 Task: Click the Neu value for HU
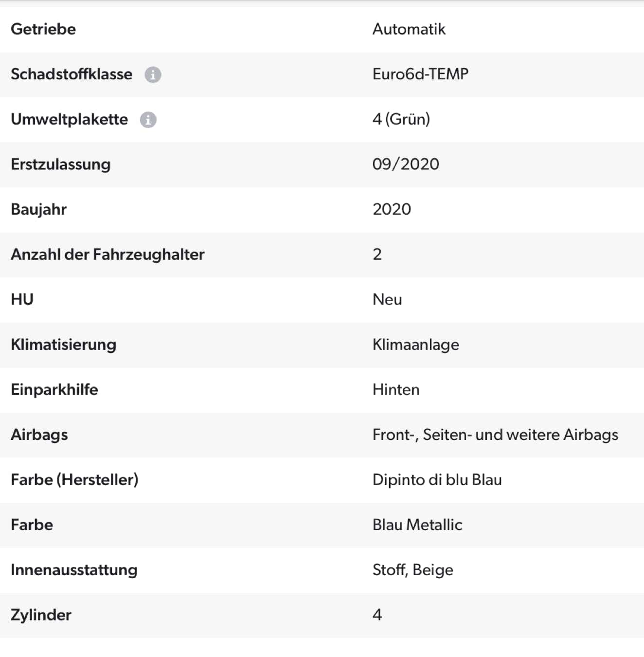point(387,299)
